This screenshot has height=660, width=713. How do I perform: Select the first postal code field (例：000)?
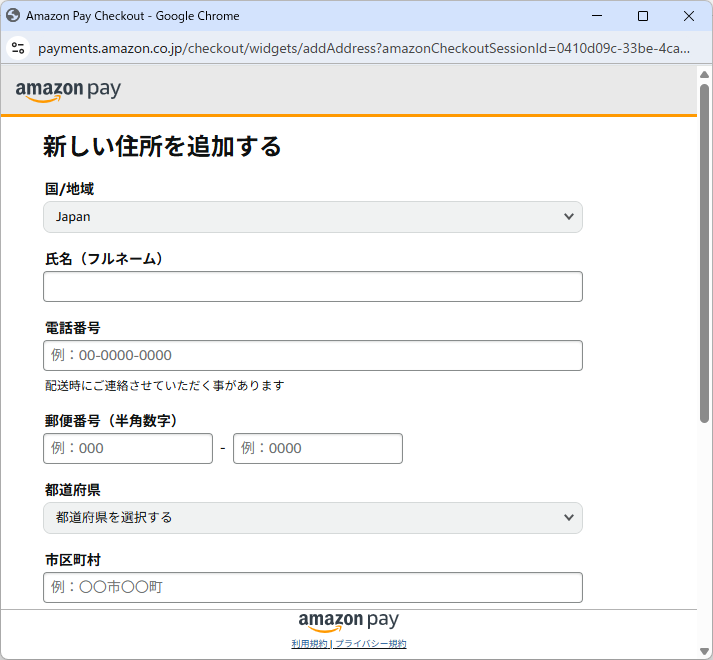pos(128,449)
